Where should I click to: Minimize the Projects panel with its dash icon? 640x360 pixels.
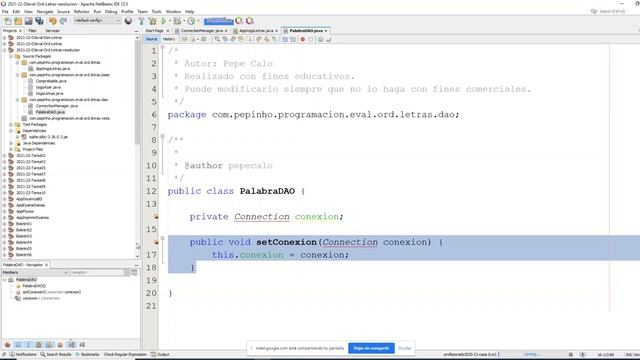tap(136, 31)
